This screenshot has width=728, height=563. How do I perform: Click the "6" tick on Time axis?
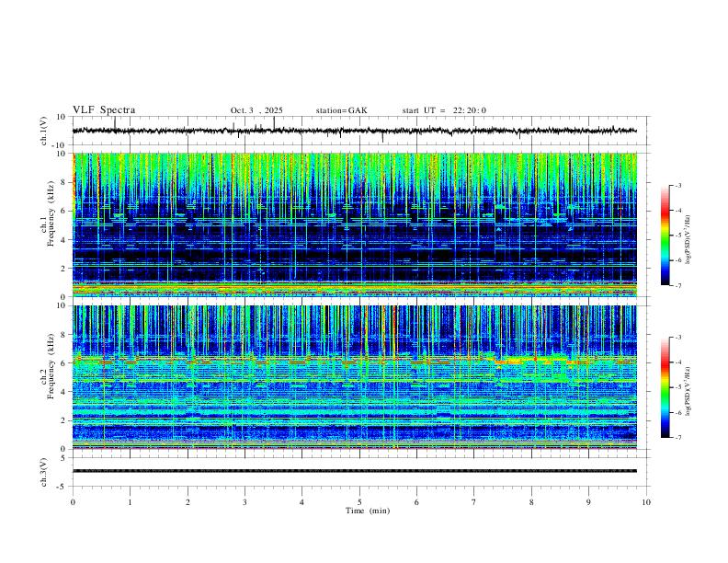pyautogui.click(x=416, y=502)
